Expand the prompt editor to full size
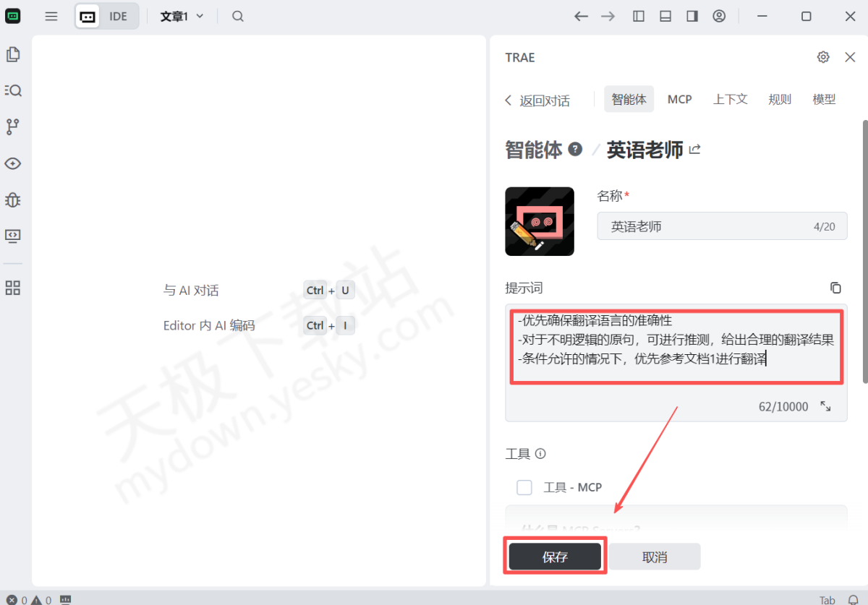 click(x=825, y=406)
